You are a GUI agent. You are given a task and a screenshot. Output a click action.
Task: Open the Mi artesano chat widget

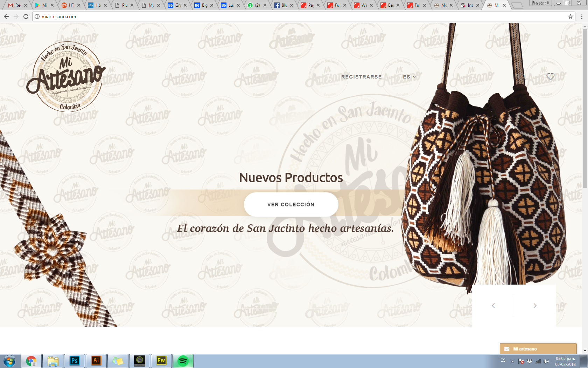(x=538, y=349)
